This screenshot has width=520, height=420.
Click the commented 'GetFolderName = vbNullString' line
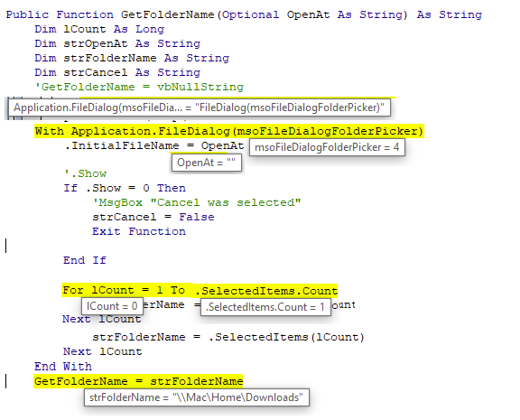[139, 87]
